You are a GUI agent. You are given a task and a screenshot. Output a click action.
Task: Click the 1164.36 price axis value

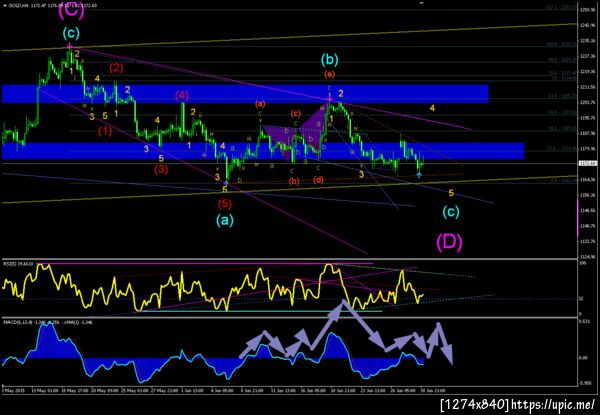point(586,180)
